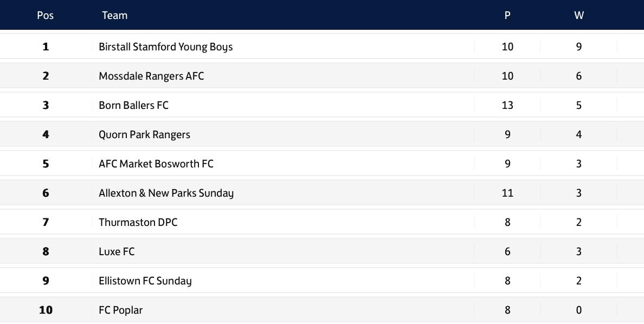Viewport: 644px width, 324px height.
Task: Select position number 1 cell
Action: tap(46, 47)
